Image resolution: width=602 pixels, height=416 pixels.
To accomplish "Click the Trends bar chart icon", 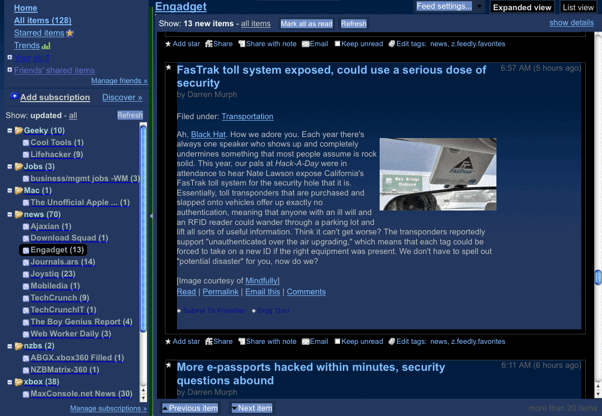I will click(46, 46).
